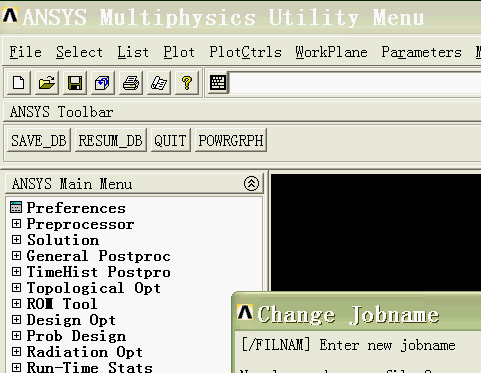
Task: Click the ANSYS logo in title bar
Action: pyautogui.click(x=10, y=15)
